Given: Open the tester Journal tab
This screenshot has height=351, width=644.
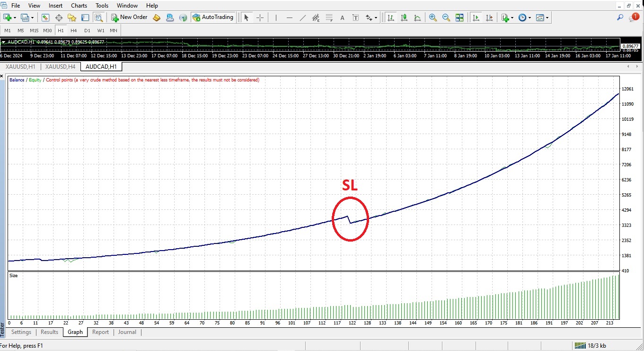Looking at the screenshot, I should pyautogui.click(x=127, y=332).
